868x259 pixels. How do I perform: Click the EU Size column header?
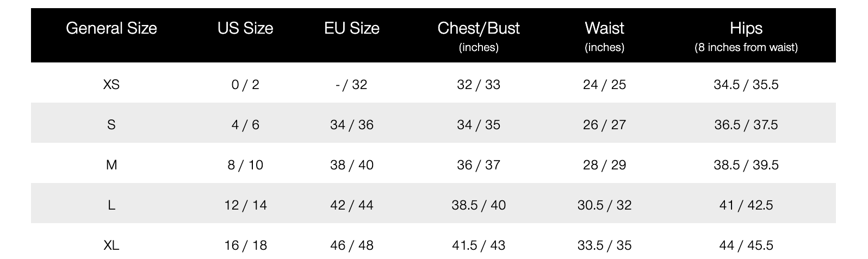coord(352,28)
